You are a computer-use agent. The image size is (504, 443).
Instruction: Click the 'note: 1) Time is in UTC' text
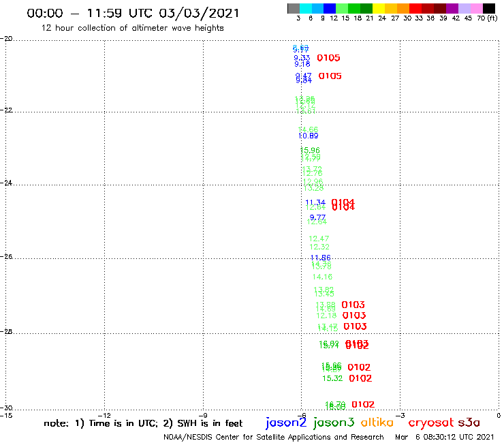[101, 423]
